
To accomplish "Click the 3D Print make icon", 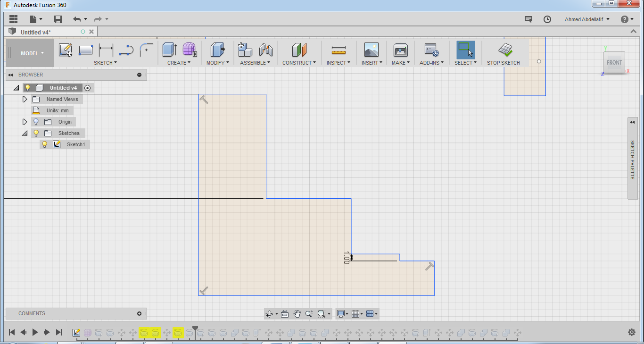I will click(401, 50).
